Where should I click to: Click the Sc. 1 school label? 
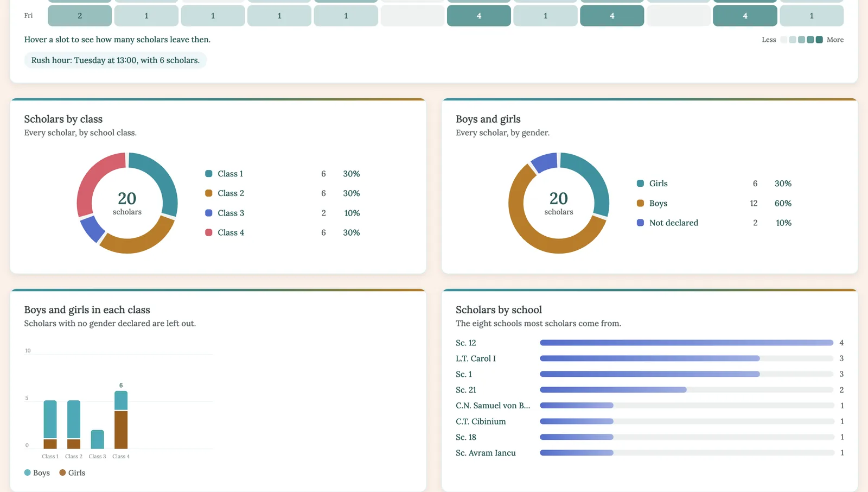click(x=464, y=374)
